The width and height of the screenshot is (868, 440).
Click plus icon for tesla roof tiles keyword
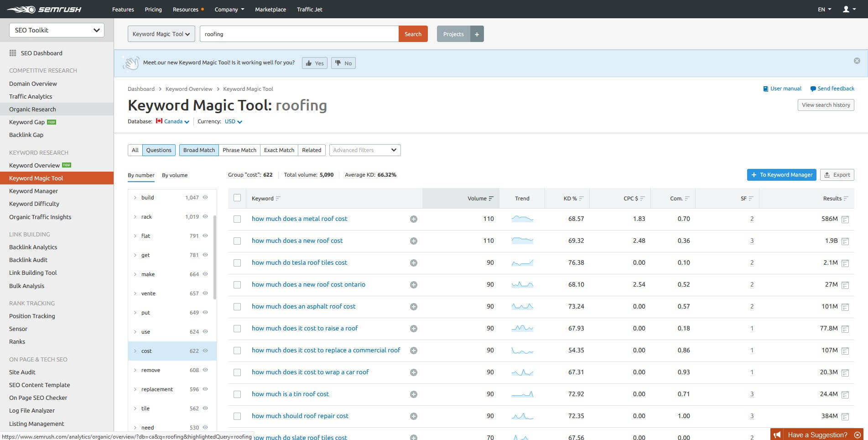414,263
